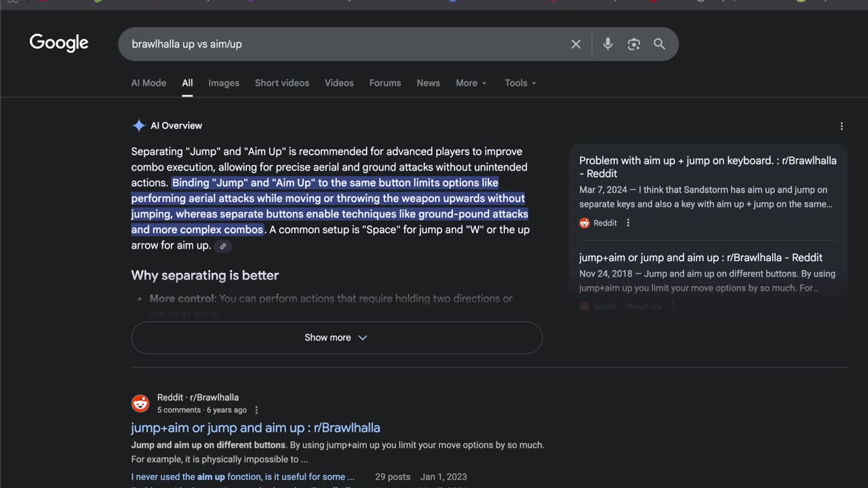Expand the More search filters dropdown
The image size is (868, 488).
471,83
